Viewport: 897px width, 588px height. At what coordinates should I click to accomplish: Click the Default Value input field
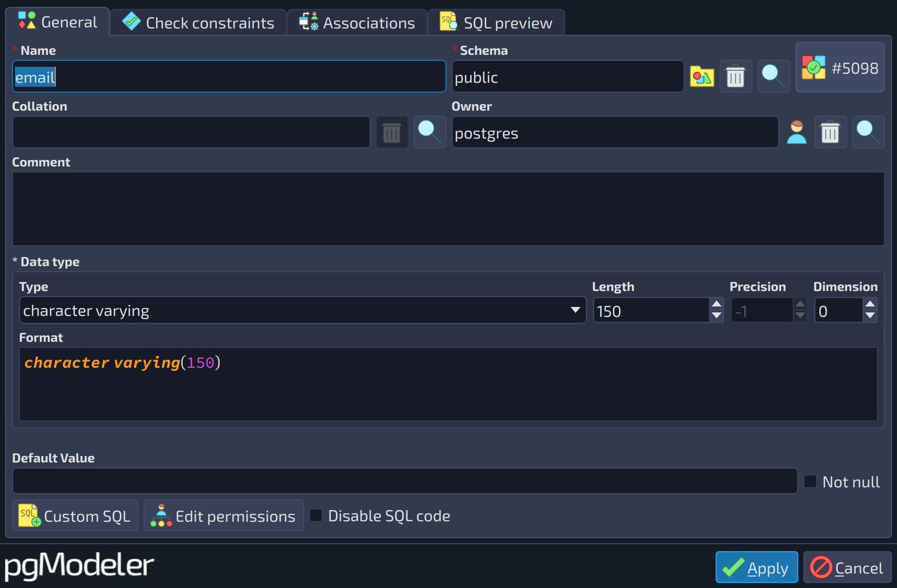405,481
